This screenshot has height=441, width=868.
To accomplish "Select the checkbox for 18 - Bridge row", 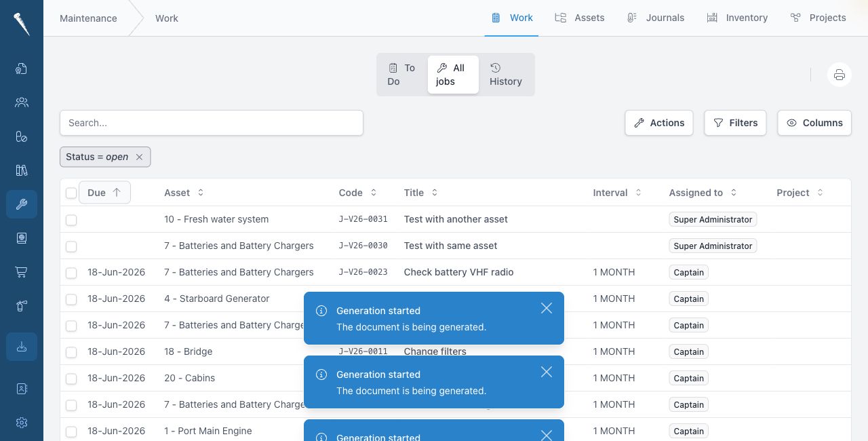I will coord(71,352).
